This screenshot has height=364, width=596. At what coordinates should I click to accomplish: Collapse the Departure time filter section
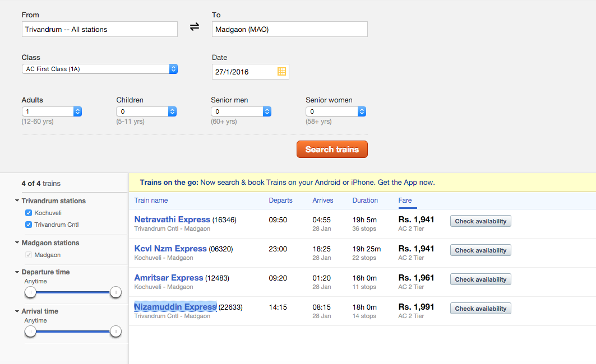tap(17, 272)
